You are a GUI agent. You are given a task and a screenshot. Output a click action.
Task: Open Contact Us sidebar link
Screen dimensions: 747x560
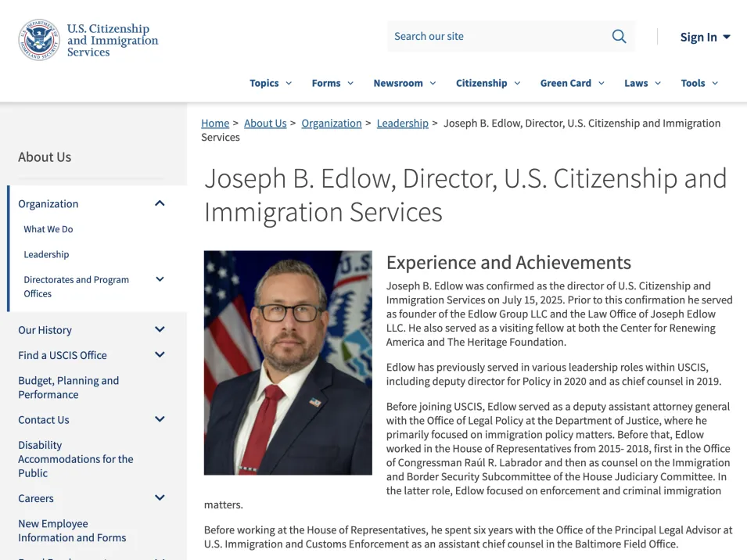[43, 420]
